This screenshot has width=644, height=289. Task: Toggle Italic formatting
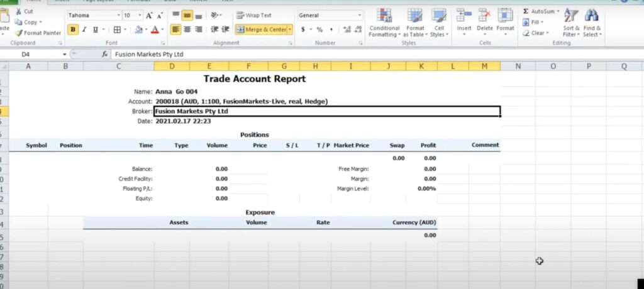click(x=84, y=29)
